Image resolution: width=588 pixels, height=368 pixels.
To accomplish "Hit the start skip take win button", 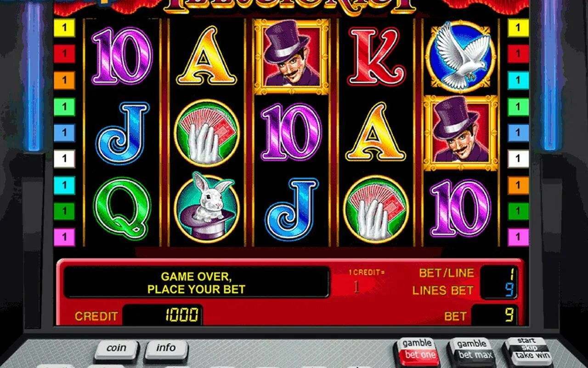I will point(527,351).
